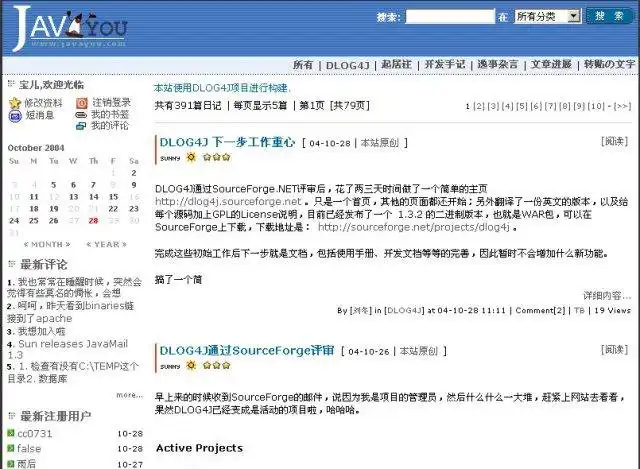640x469 pixels.
Task: Select October 28 in the calendar
Action: [x=93, y=221]
